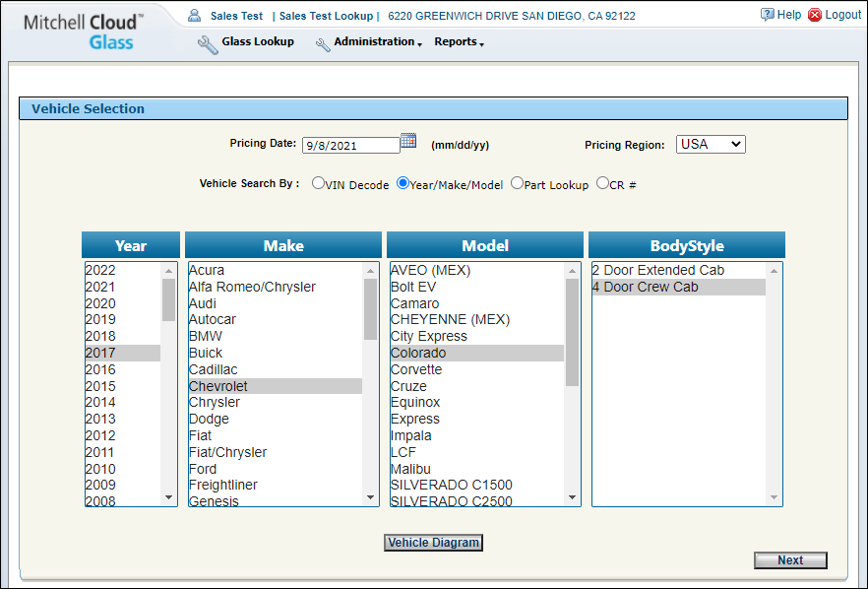Click the Year list scroll up arrow

tap(169, 271)
